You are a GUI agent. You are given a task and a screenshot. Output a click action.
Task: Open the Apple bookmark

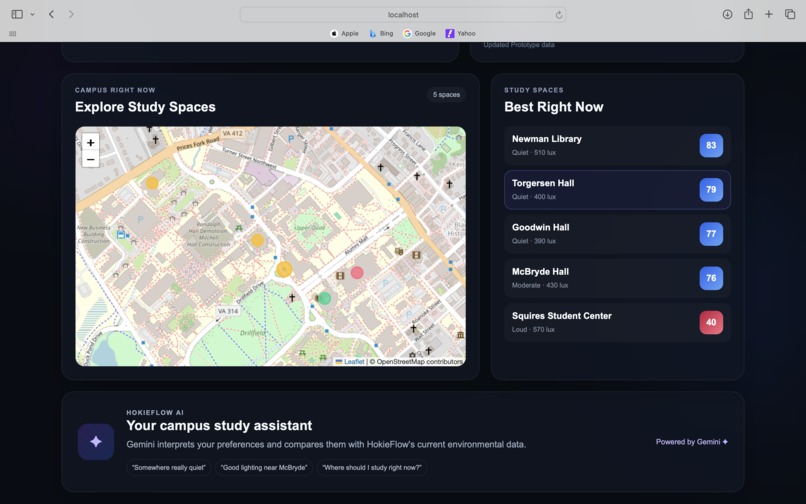[x=344, y=33]
